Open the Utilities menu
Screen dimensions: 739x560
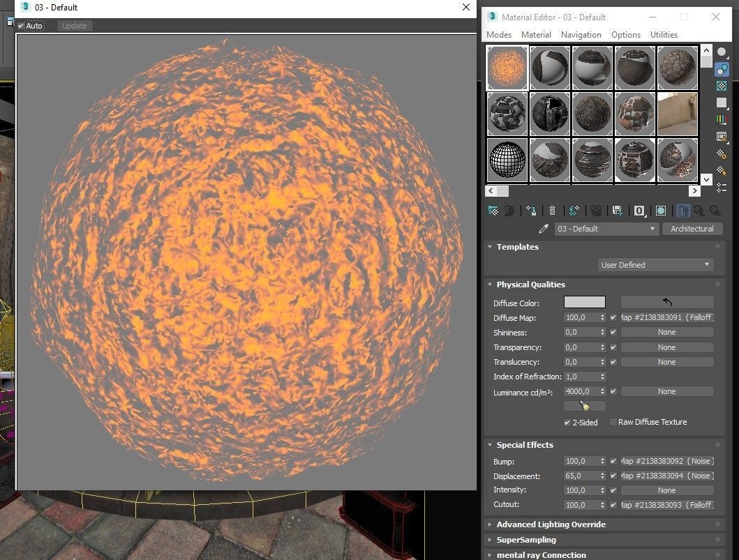pos(664,35)
